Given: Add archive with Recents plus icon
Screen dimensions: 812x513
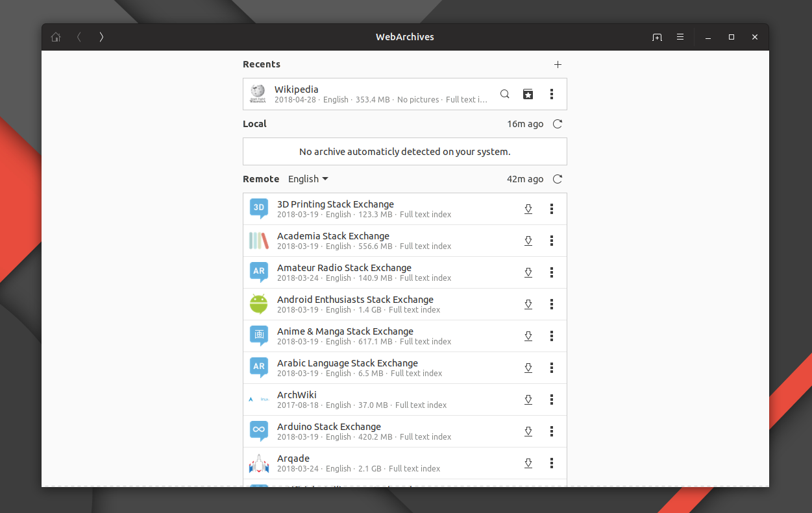Looking at the screenshot, I should coord(558,64).
